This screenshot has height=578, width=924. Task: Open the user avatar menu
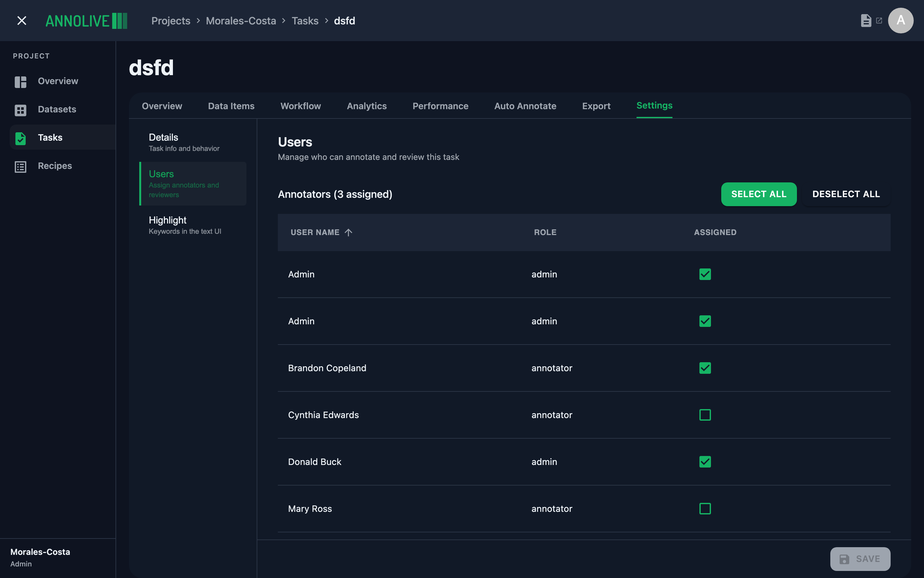(x=901, y=21)
